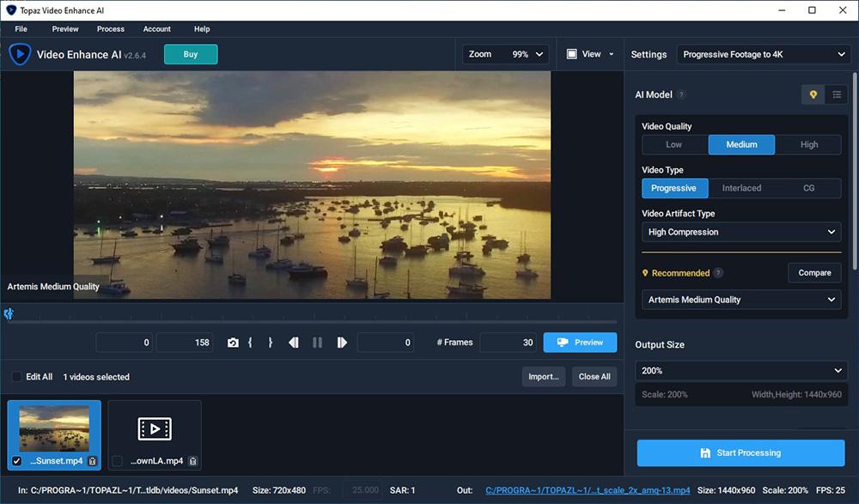Click the Start Processing button

(740, 452)
